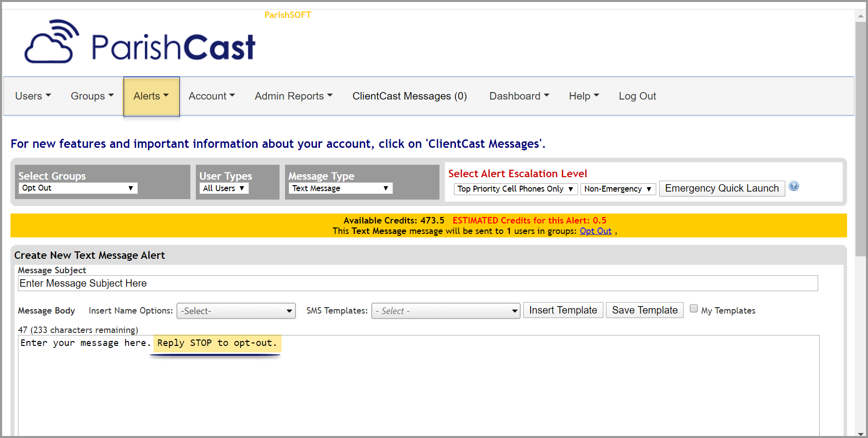Open the Dashboard menu
Image resolution: width=868 pixels, height=438 pixels.
coord(519,96)
